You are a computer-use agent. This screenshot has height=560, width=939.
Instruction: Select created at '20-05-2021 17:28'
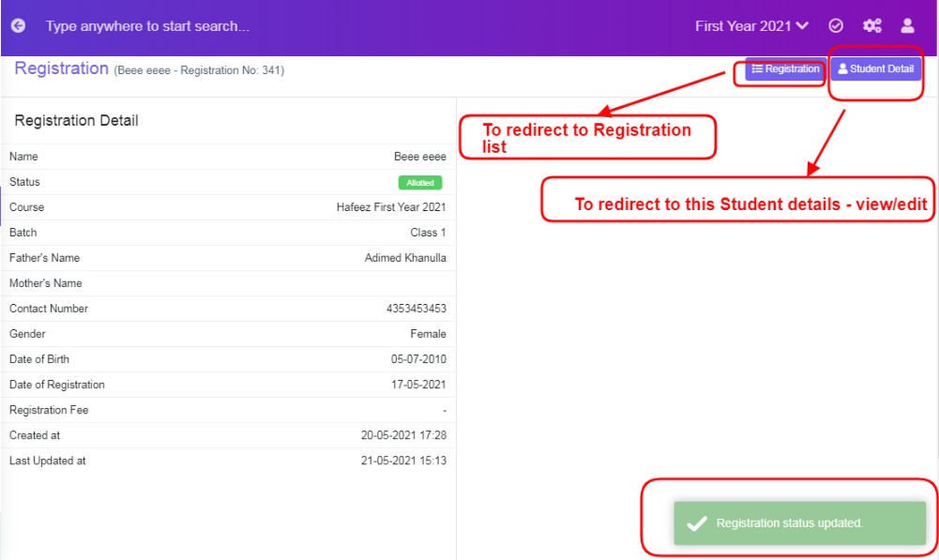click(403, 435)
